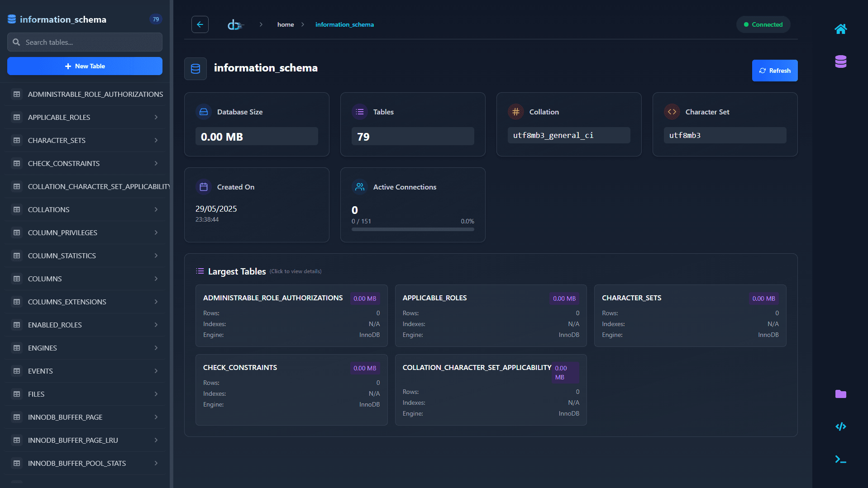Image resolution: width=868 pixels, height=488 pixels.
Task: Expand the INNODB_BUFFER_POOL_STATS chevron
Action: click(x=156, y=463)
